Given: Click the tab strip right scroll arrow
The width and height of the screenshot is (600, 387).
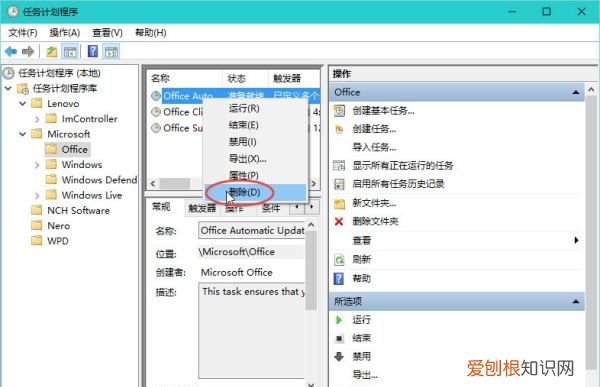Looking at the screenshot, I should pyautogui.click(x=312, y=207).
